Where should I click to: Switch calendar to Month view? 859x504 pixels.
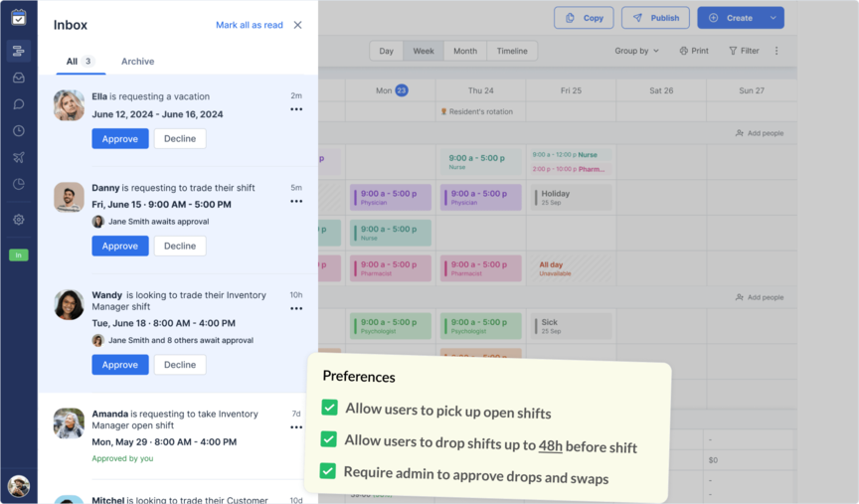pos(464,51)
